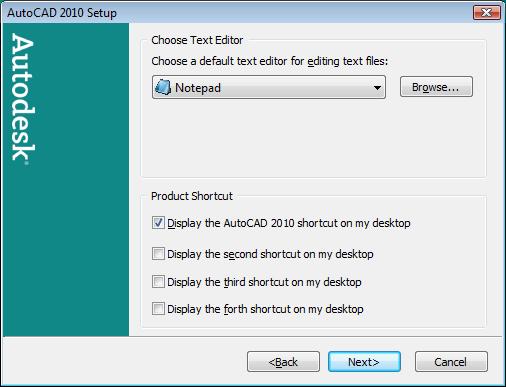Enable the second shortcut checkbox
Screen dimensions: 506x387
click(158, 254)
